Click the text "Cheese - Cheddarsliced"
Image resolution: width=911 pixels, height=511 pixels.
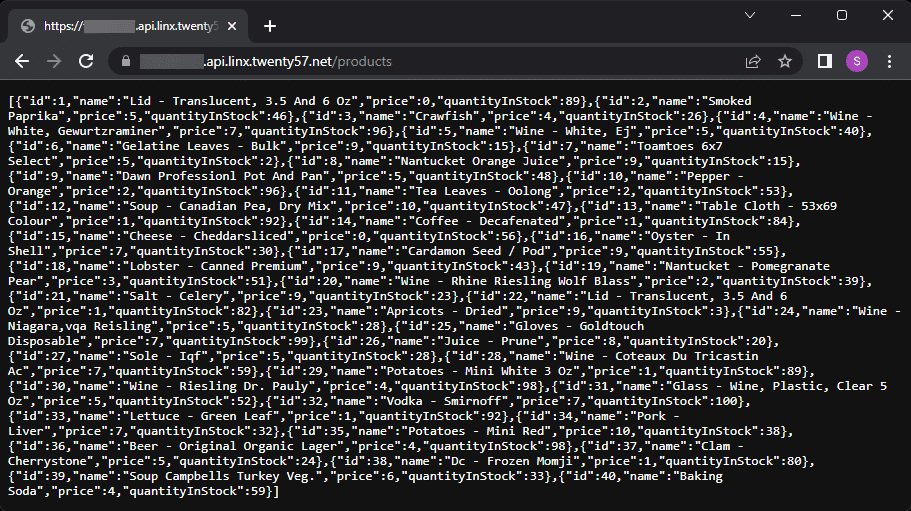(208, 236)
